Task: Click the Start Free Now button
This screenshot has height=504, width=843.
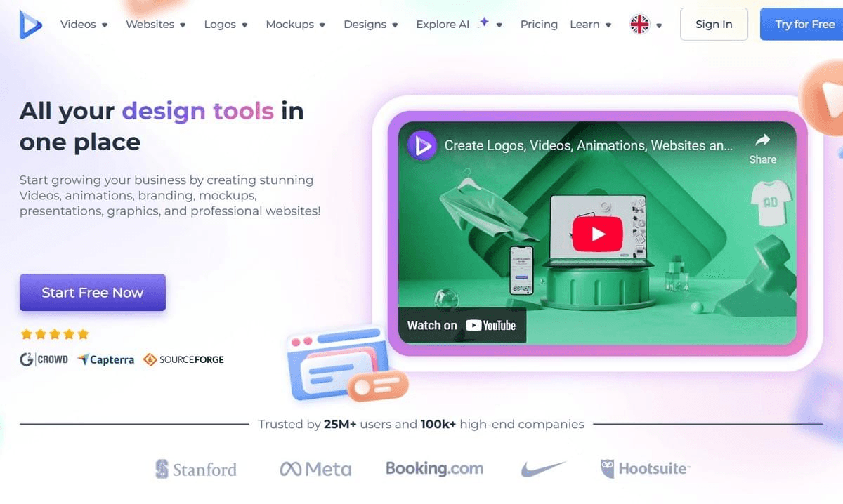Action: pos(93,293)
